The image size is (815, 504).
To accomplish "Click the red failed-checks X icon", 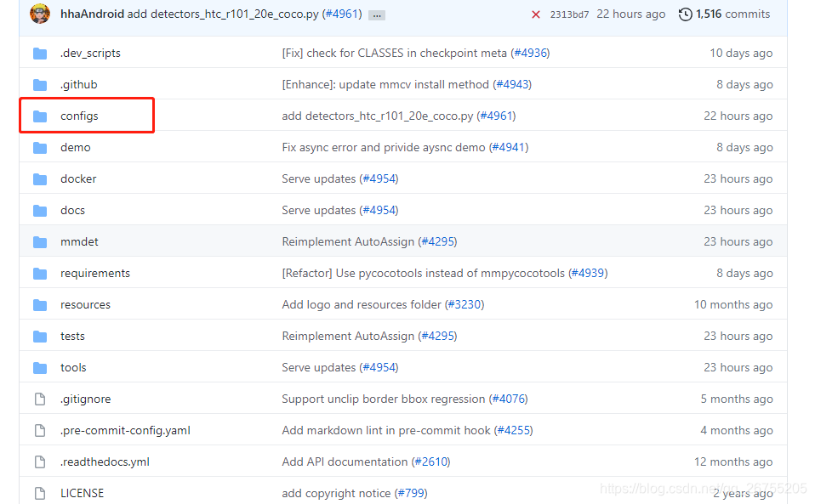I will 534,14.
